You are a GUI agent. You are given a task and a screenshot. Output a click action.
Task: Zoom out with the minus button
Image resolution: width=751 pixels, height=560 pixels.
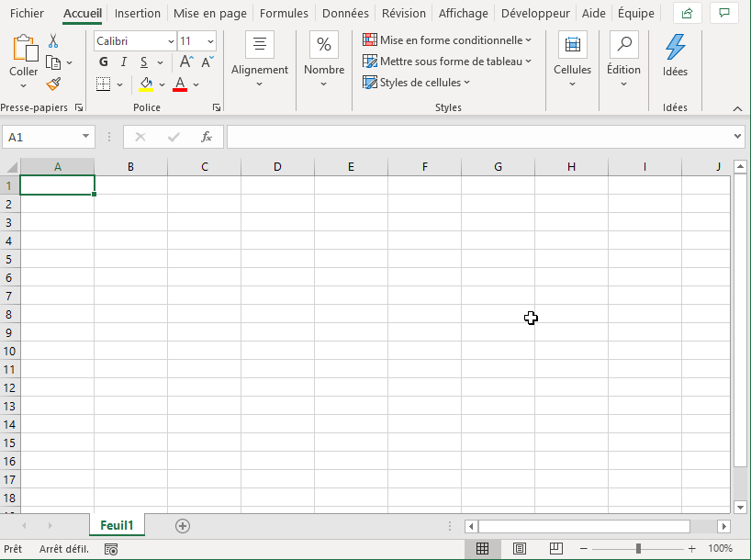(x=583, y=548)
